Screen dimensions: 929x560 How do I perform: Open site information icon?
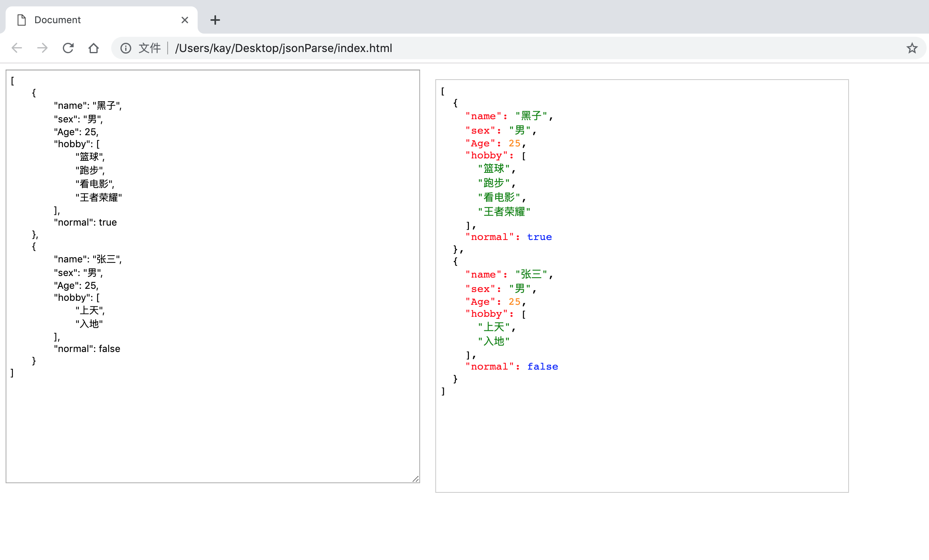pos(126,48)
